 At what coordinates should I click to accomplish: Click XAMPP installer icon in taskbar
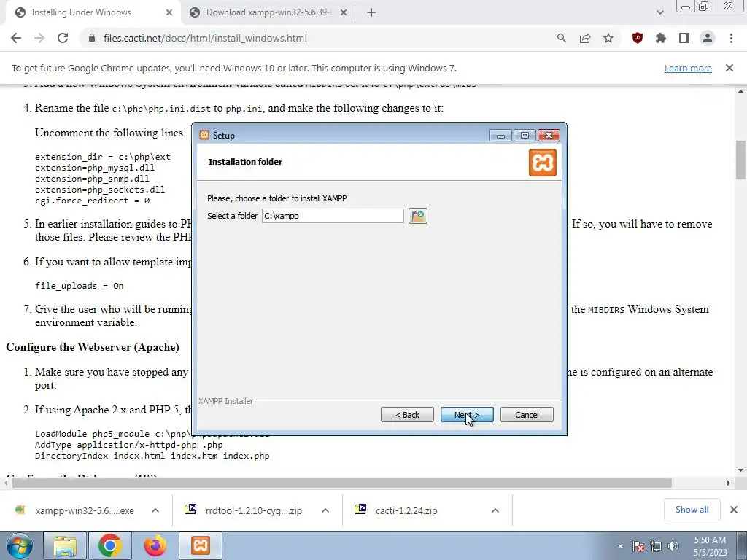pyautogui.click(x=201, y=545)
